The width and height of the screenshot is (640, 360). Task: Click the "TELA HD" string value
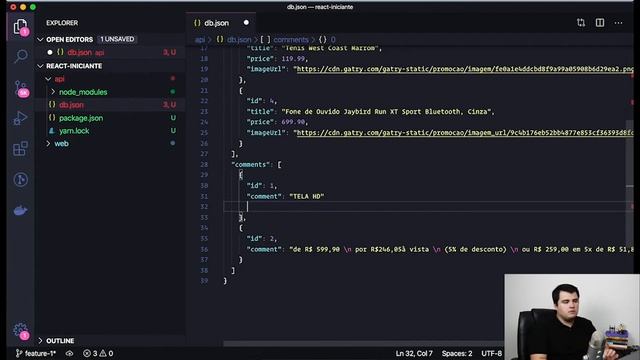tap(307, 196)
